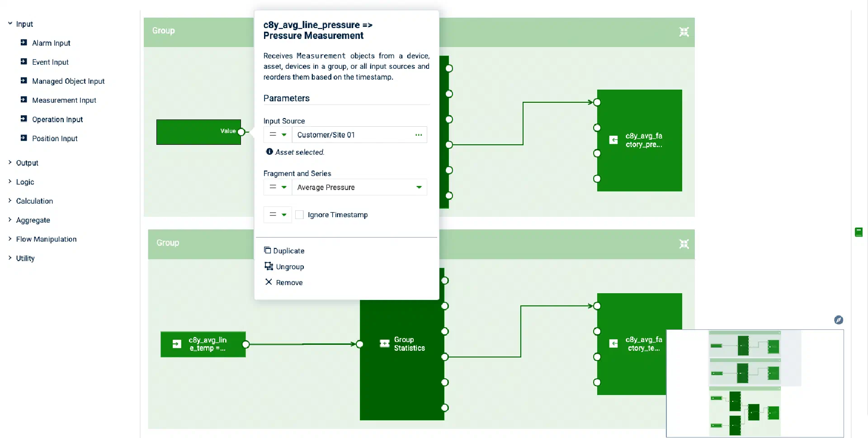868x438 pixels.
Task: Open the Input Source selector ellipsis button
Action: [419, 135]
